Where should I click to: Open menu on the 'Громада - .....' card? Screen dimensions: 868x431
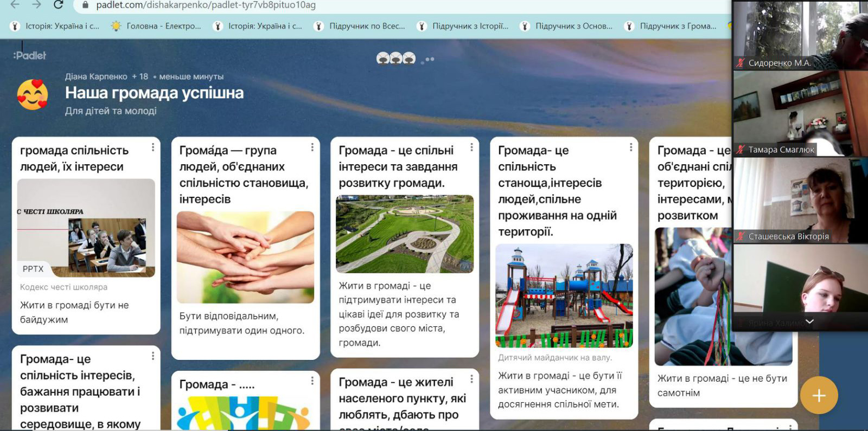coord(312,381)
